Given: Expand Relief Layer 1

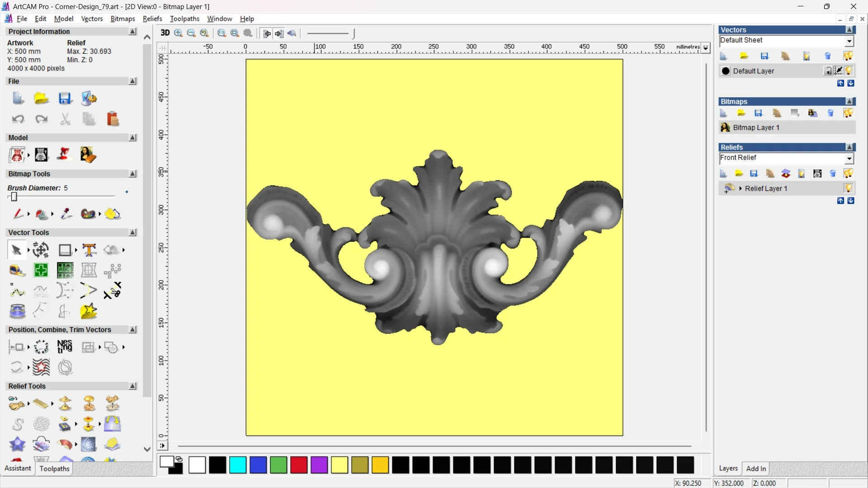Looking at the screenshot, I should pyautogui.click(x=741, y=188).
